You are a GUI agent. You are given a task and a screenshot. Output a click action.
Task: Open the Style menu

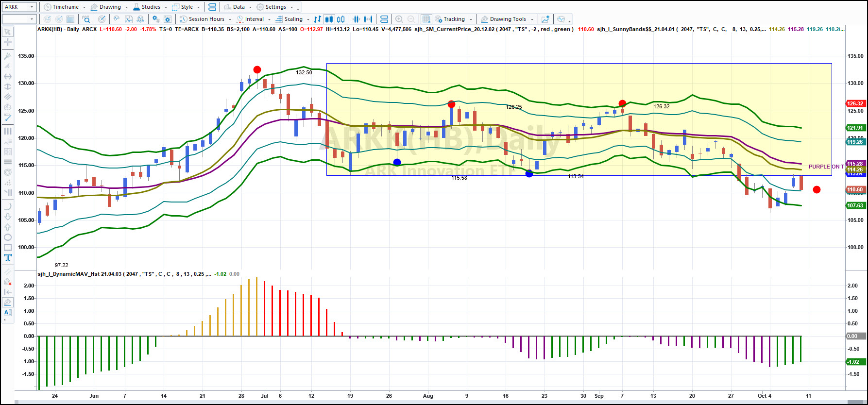pos(186,7)
